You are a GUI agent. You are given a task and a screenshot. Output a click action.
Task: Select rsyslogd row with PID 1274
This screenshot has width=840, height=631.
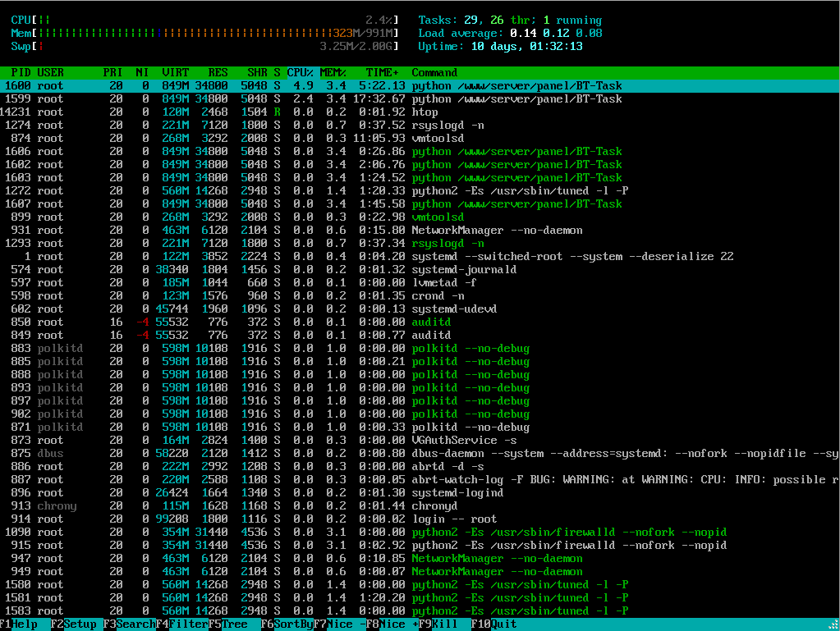[420, 125]
